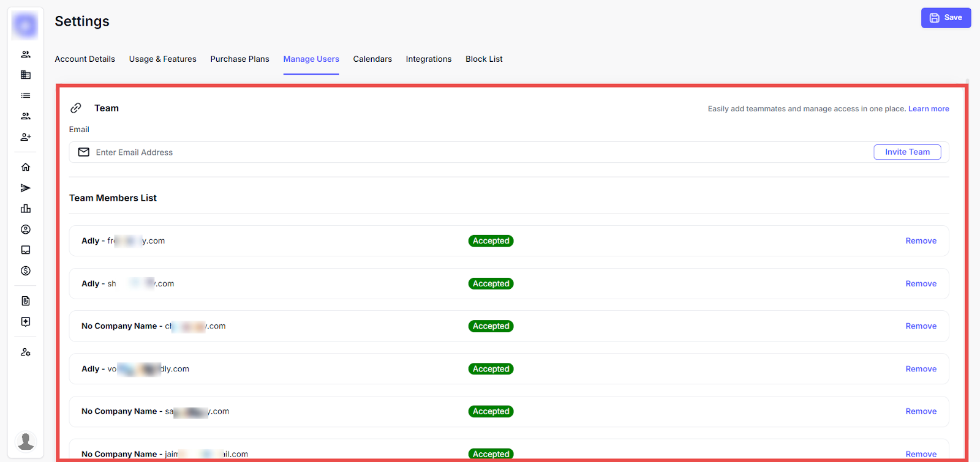This screenshot has height=462, width=980.
Task: Click the list icon in the sidebar
Action: pos(26,95)
